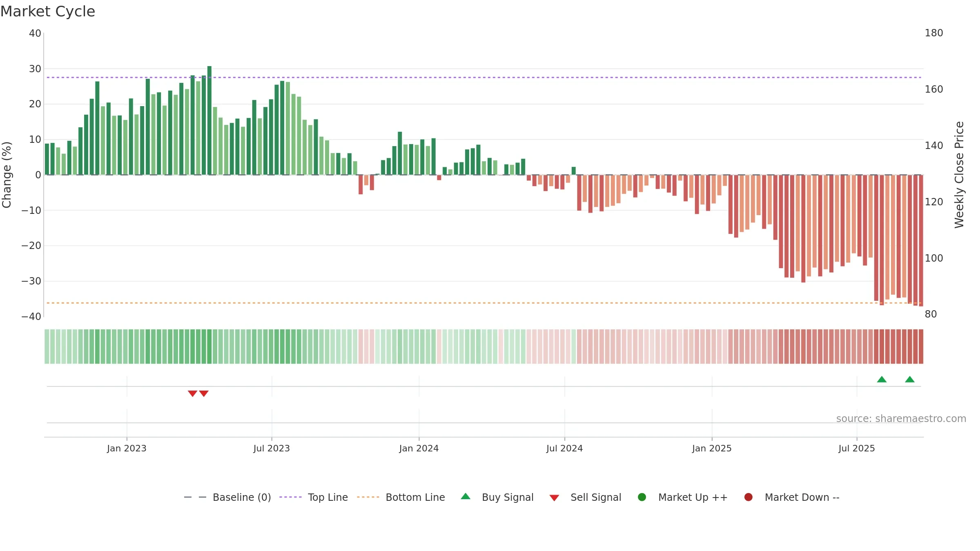The width and height of the screenshot is (980, 551).
Task: Click the Jul 2025 axis label
Action: pos(857,448)
